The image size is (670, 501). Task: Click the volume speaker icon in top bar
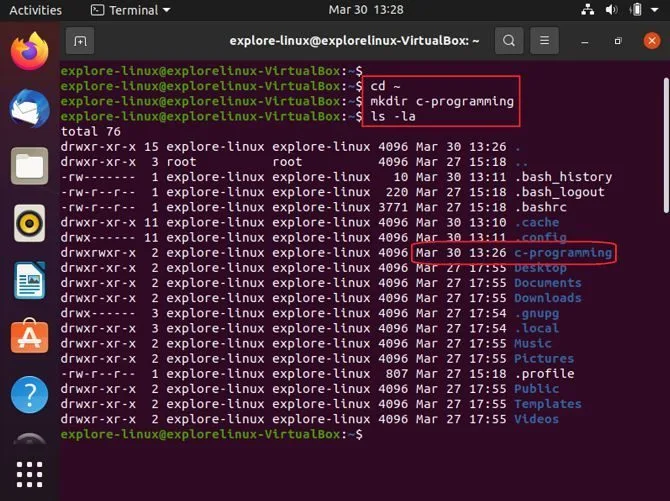(611, 10)
